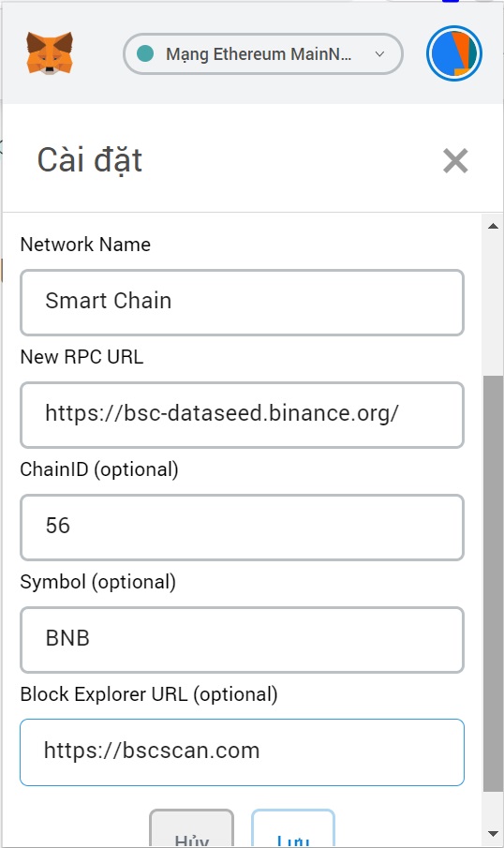Save network with the Lưu button

point(293,828)
